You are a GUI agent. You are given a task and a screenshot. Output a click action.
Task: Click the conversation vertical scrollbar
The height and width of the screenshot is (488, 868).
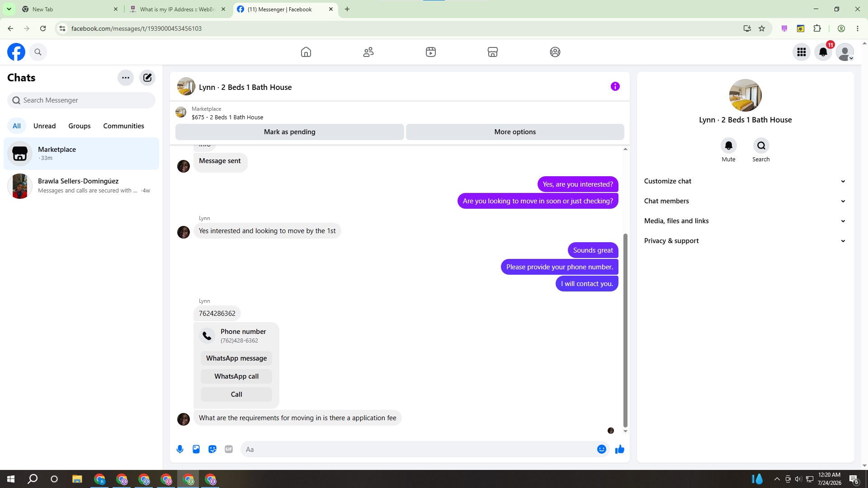click(625, 330)
